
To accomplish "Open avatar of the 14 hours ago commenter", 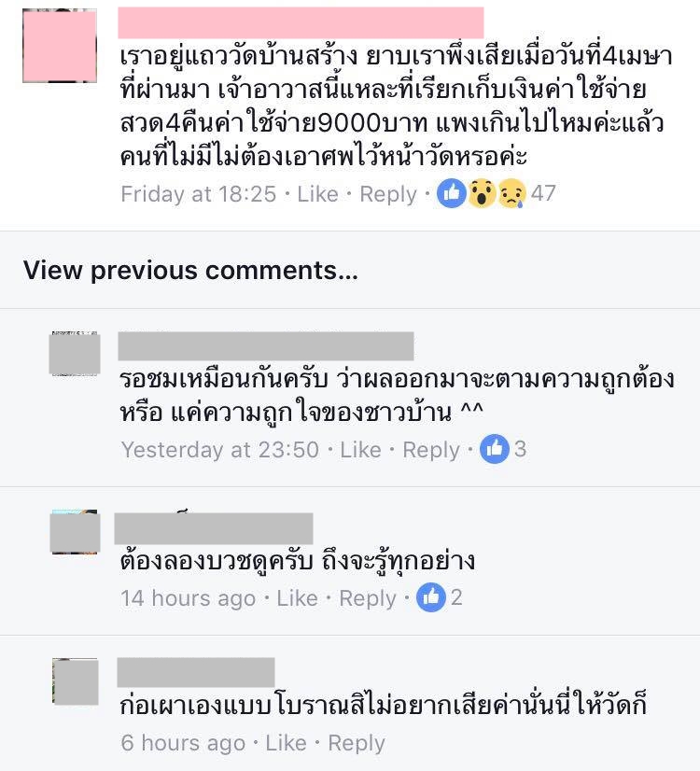I will pos(76,532).
